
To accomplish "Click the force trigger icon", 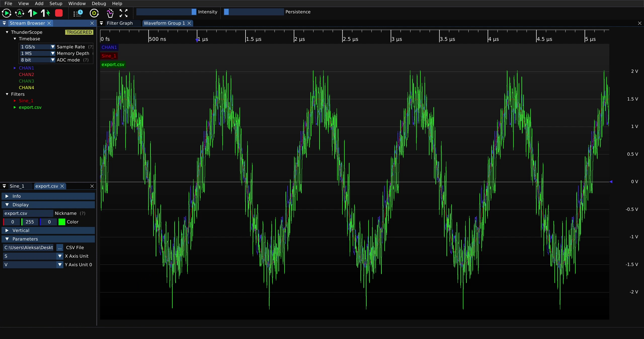I will point(46,13).
